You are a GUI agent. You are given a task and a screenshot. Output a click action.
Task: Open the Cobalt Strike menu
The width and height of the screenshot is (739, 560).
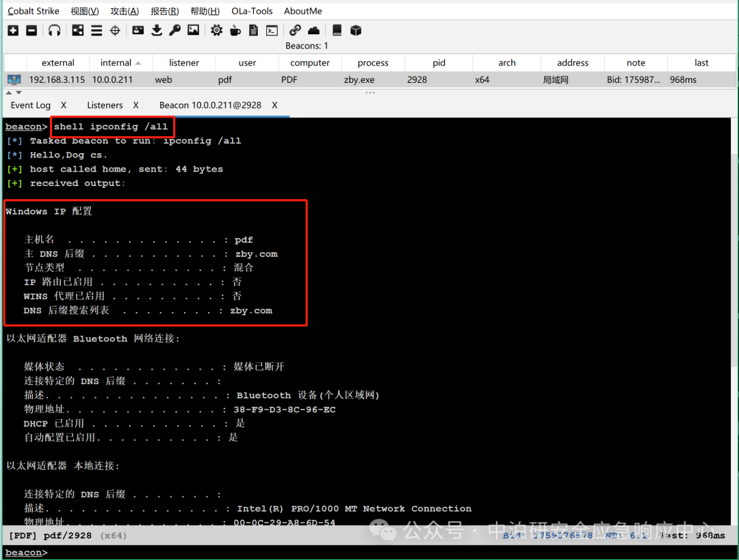[x=34, y=11]
